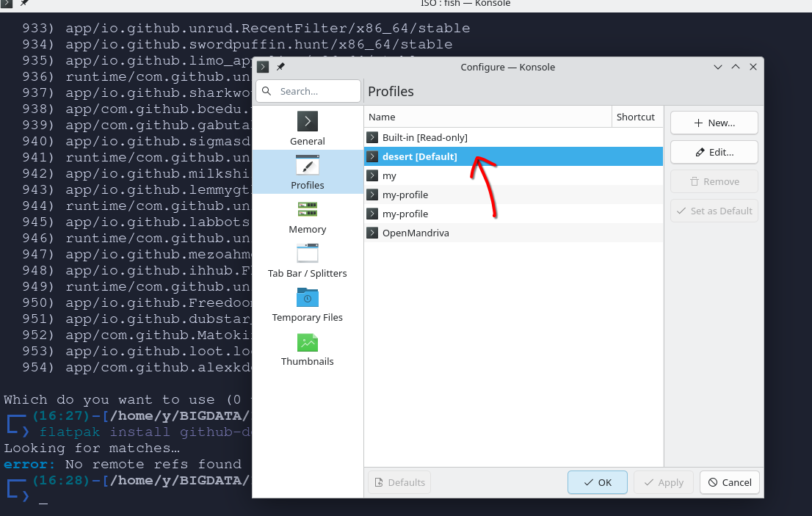Image resolution: width=812 pixels, height=516 pixels.
Task: Open Tab Bar / Splitters settings
Action: 307,260
